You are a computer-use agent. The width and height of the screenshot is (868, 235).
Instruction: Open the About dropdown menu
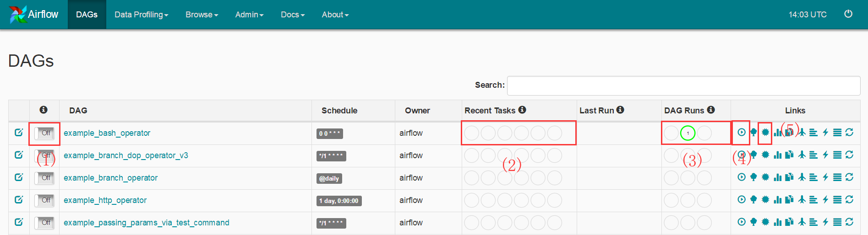335,15
